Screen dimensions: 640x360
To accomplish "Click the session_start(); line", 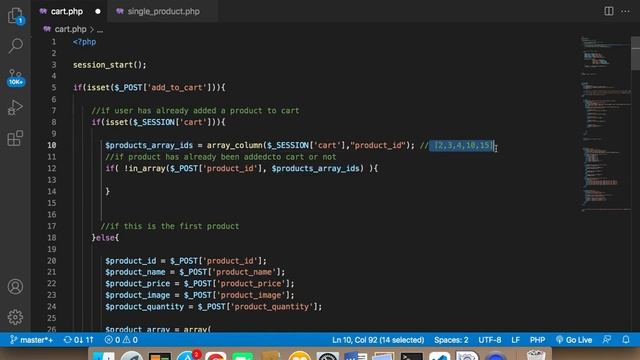I will pyautogui.click(x=109, y=65).
